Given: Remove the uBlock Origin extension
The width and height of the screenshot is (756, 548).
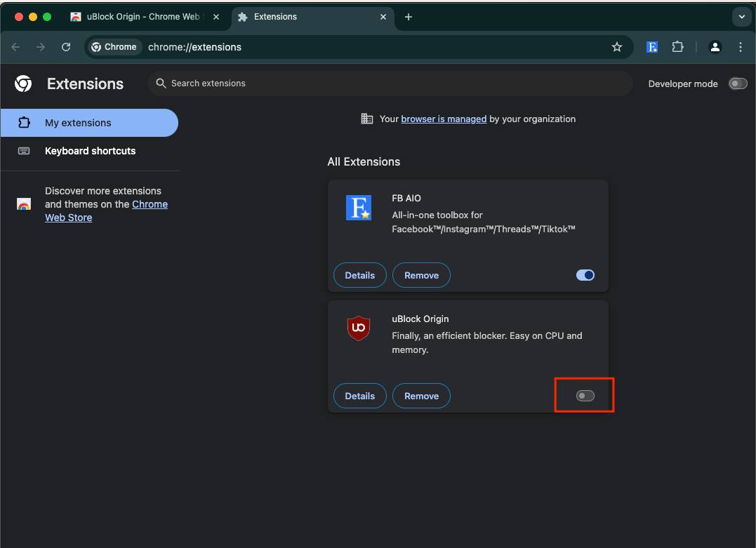Looking at the screenshot, I should [421, 396].
